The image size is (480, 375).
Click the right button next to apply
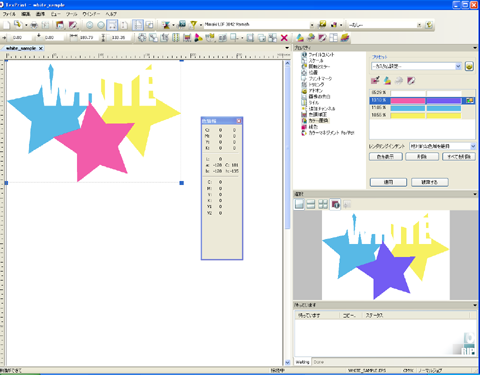tap(430, 182)
